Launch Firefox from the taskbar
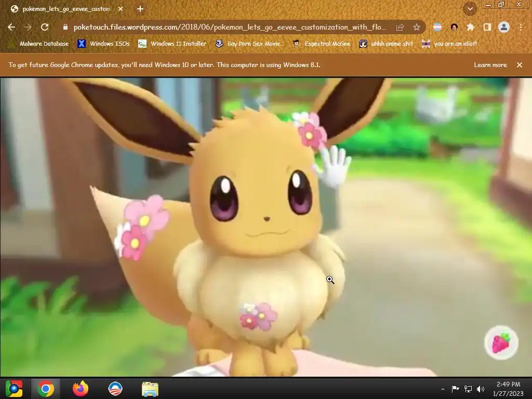This screenshot has height=399, width=532. (x=81, y=389)
